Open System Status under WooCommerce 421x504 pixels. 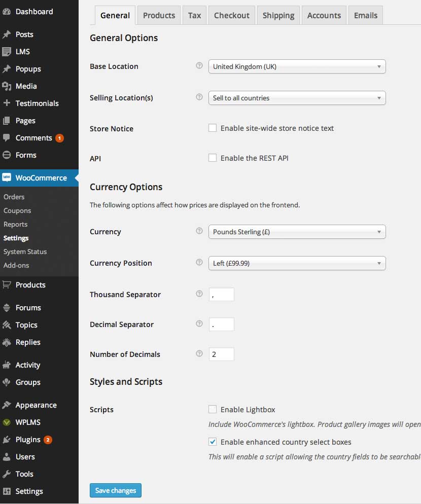(25, 251)
